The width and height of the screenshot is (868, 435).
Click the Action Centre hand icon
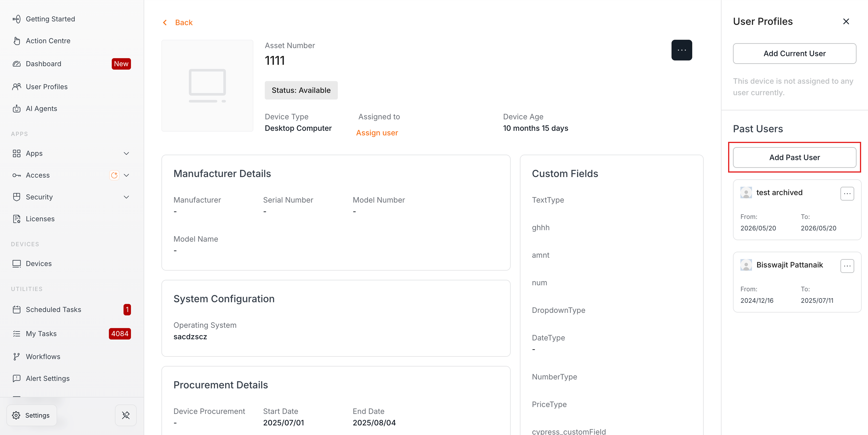pyautogui.click(x=17, y=41)
